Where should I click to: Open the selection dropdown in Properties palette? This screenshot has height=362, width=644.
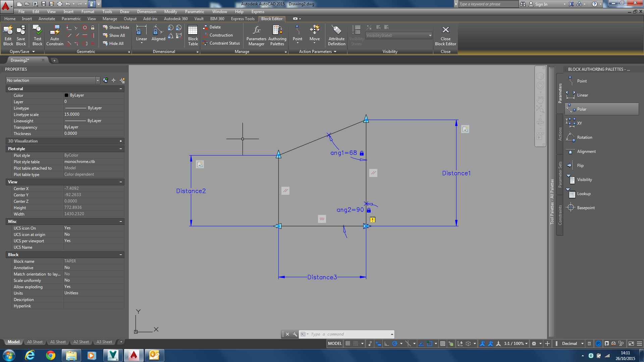[97, 80]
